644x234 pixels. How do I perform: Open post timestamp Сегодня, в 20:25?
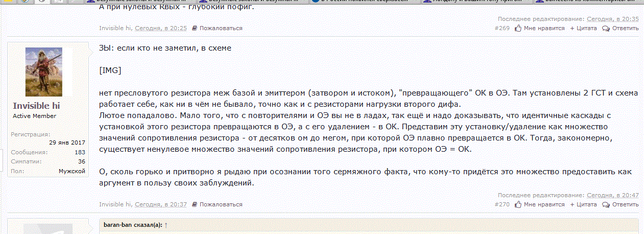coord(161,28)
